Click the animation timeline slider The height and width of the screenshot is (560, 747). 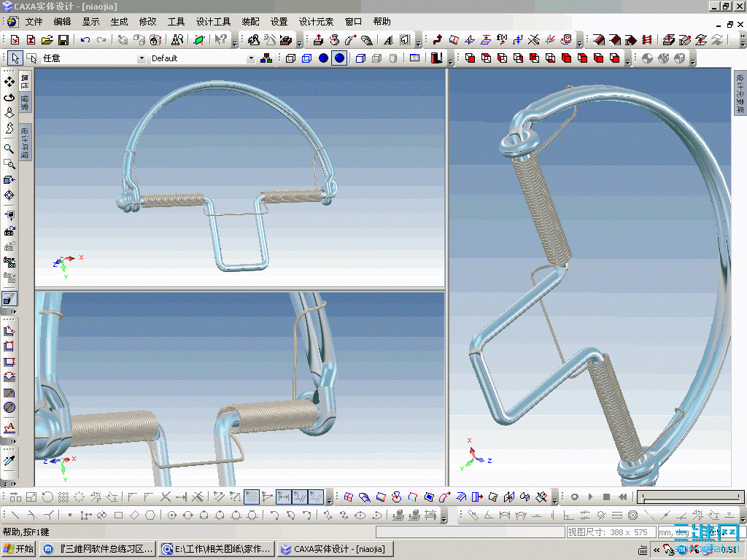tap(691, 497)
